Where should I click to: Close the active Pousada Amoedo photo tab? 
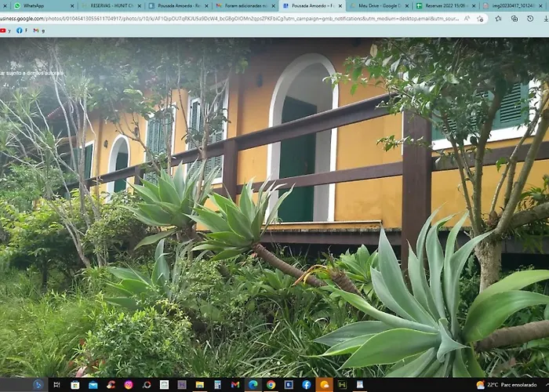[340, 6]
